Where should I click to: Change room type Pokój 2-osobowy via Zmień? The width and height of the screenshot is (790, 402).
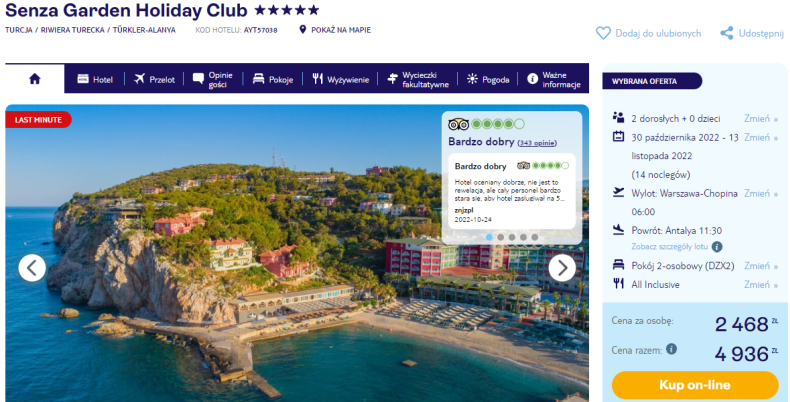[761, 265]
